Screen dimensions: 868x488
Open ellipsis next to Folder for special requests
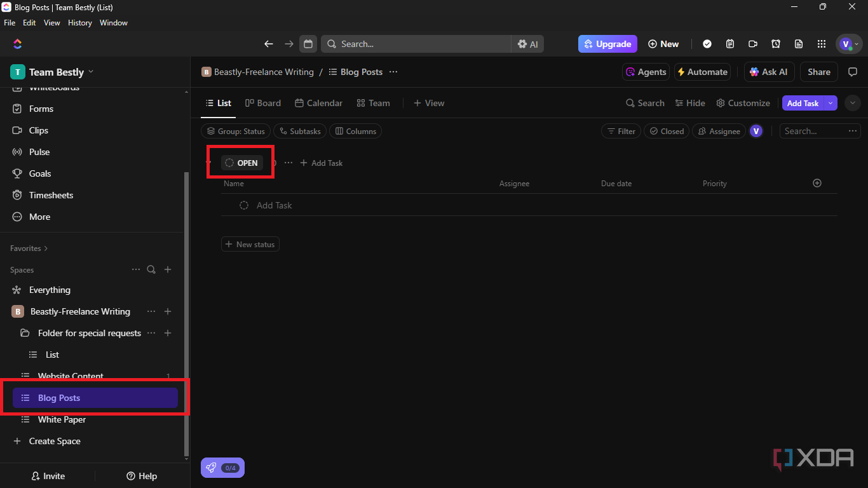pos(151,333)
